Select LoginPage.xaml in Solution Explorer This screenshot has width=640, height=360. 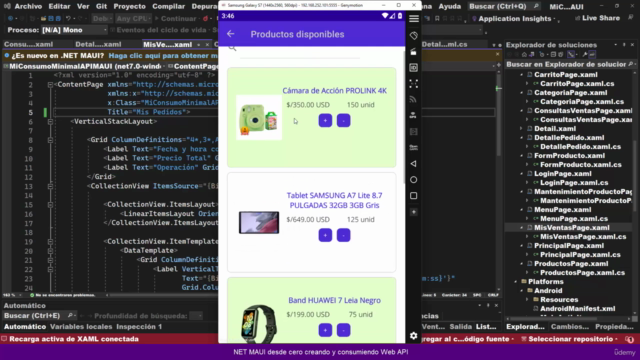(562, 174)
